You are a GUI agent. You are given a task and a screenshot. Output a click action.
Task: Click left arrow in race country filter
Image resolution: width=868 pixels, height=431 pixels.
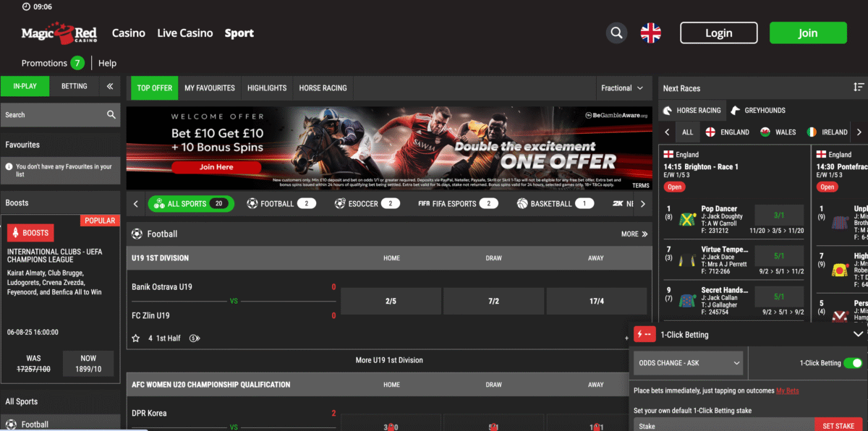668,132
